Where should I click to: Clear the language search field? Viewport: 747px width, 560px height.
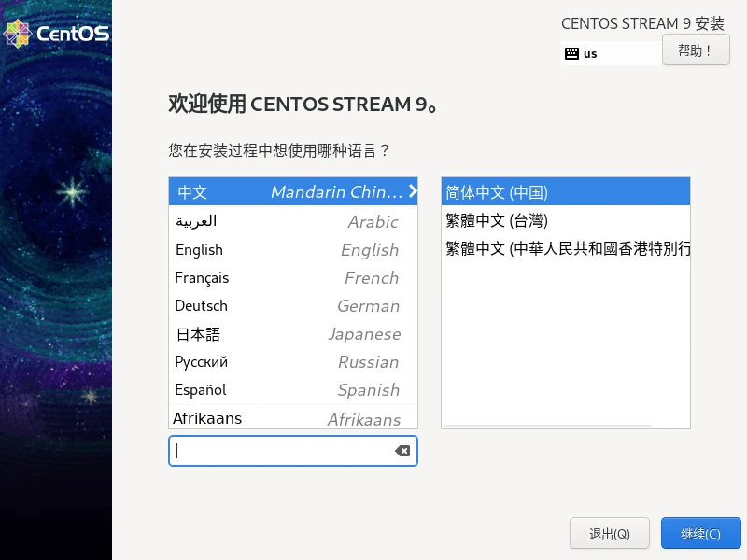click(402, 451)
